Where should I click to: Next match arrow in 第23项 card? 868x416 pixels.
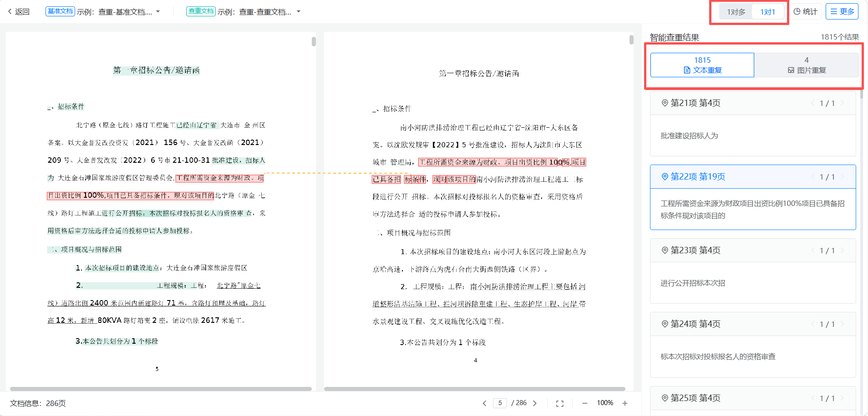(x=843, y=251)
